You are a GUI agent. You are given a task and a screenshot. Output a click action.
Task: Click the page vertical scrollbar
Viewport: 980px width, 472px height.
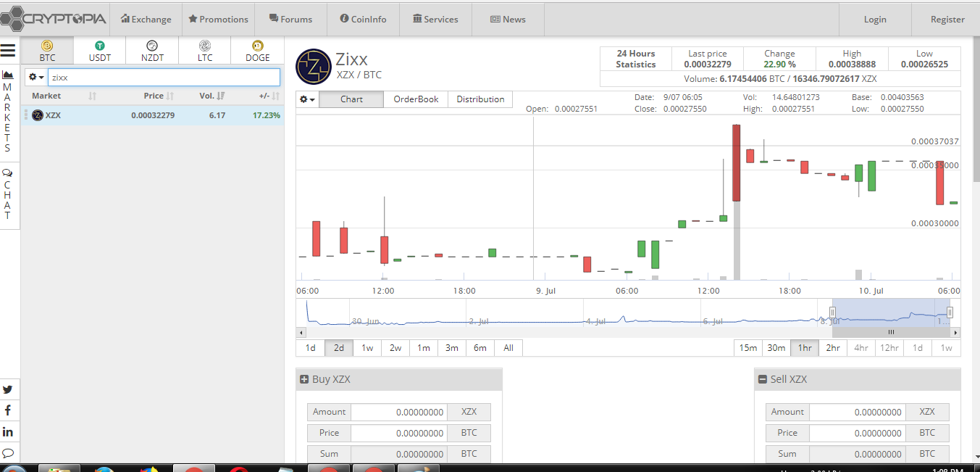tap(976, 109)
